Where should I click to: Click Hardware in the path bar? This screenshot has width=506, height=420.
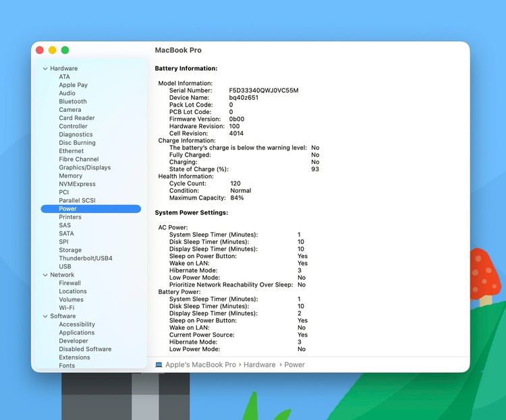point(260,365)
